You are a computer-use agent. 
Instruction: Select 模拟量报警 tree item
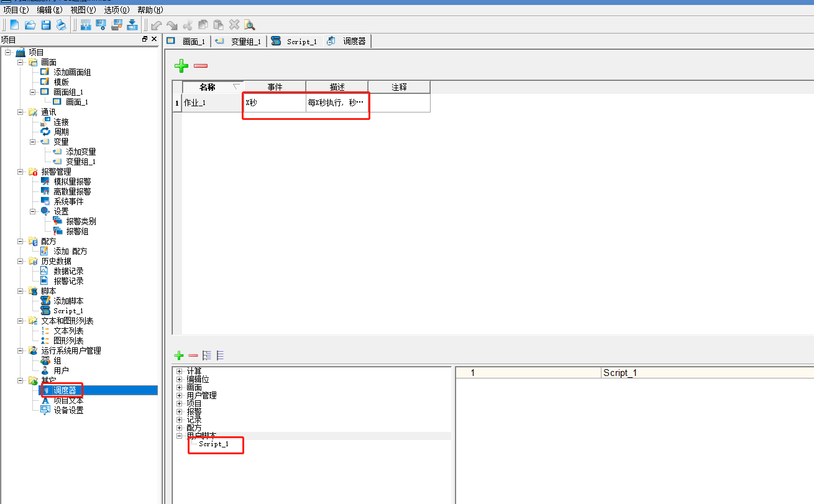tap(72, 181)
